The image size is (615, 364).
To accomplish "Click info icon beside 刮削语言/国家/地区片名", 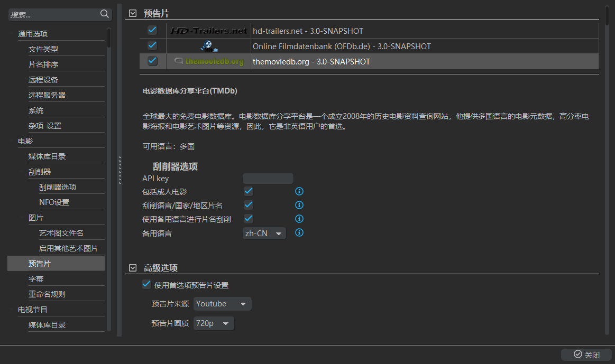I will coord(299,205).
